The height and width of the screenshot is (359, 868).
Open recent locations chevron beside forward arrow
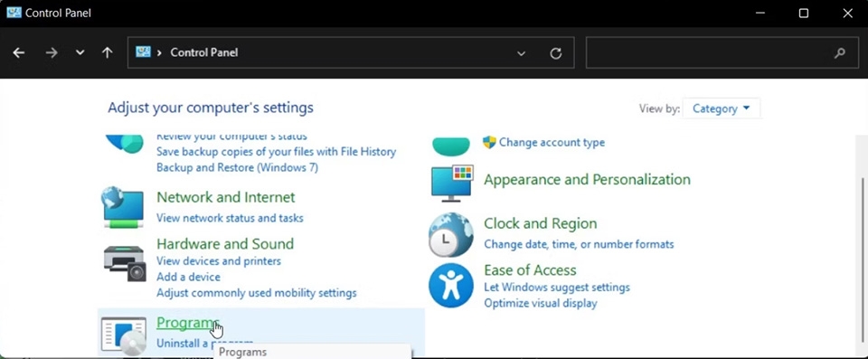pyautogui.click(x=80, y=52)
